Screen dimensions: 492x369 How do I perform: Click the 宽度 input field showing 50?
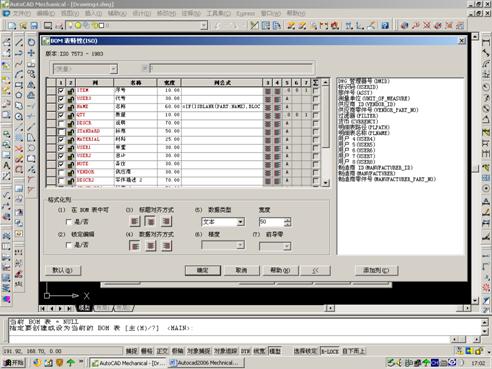pyautogui.click(x=272, y=222)
